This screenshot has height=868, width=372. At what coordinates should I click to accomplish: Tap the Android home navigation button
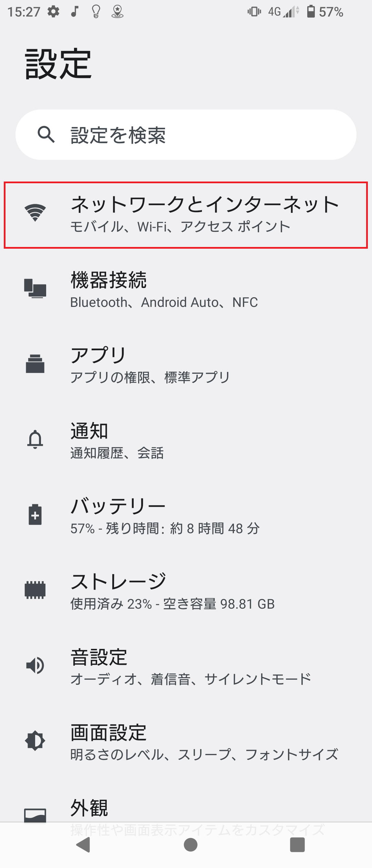click(x=190, y=845)
